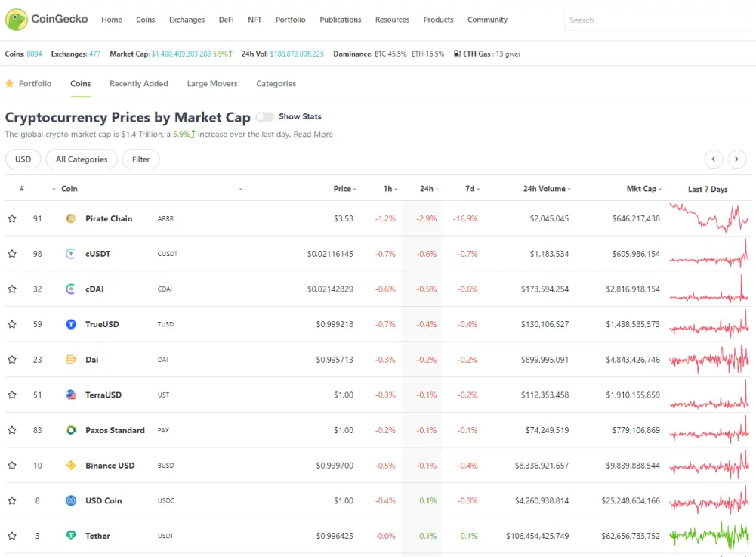Click the Pirate Chain coin icon
756x557 pixels.
coord(71,218)
